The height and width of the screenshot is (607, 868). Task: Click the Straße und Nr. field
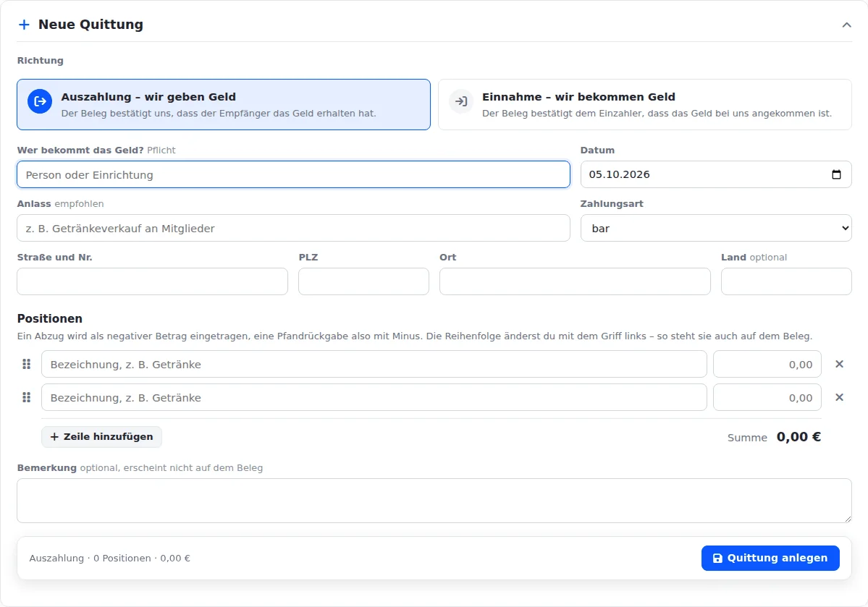click(152, 281)
